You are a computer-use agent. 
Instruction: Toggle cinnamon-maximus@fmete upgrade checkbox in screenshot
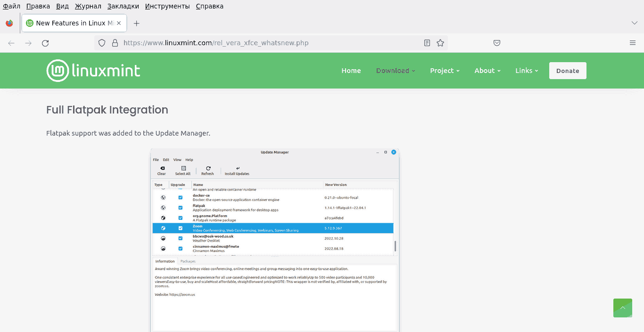[180, 249]
